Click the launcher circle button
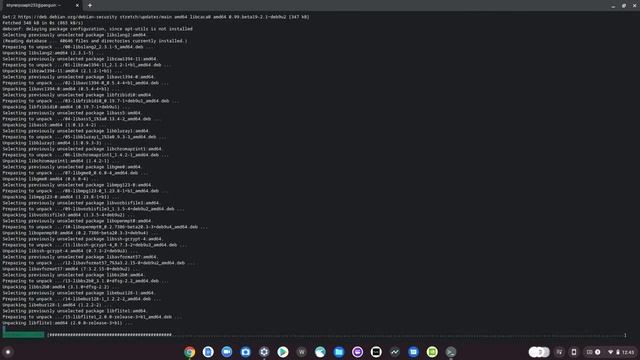The width and height of the screenshot is (640, 360). pyautogui.click(x=7, y=352)
